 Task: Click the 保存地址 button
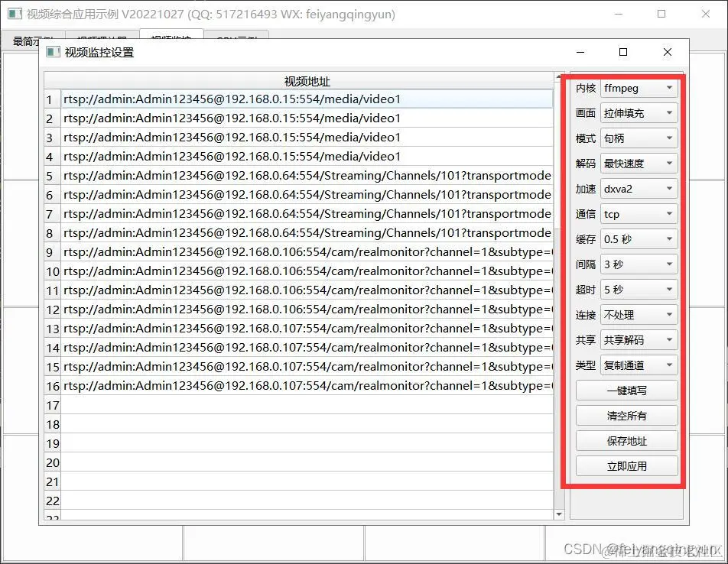point(627,441)
